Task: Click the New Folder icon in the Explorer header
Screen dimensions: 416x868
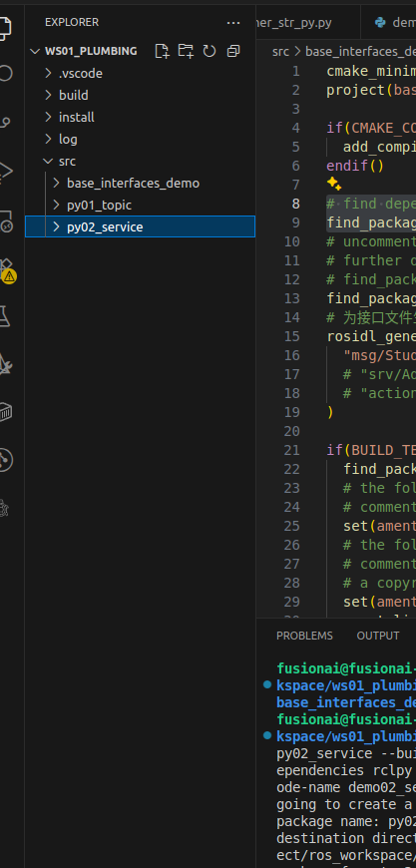Action: click(186, 51)
